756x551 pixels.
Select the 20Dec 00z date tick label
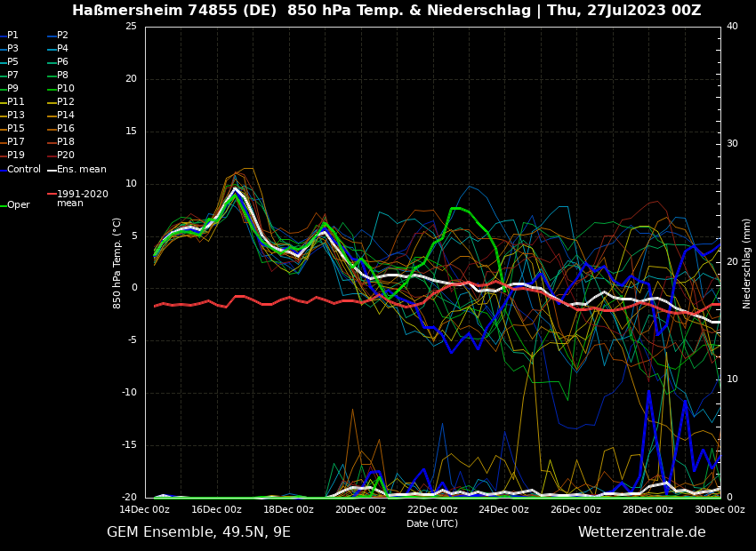pos(360,510)
